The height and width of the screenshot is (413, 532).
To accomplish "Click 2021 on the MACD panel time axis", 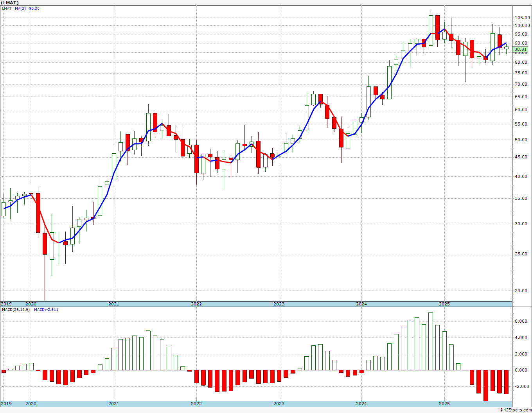I will click(x=114, y=404).
